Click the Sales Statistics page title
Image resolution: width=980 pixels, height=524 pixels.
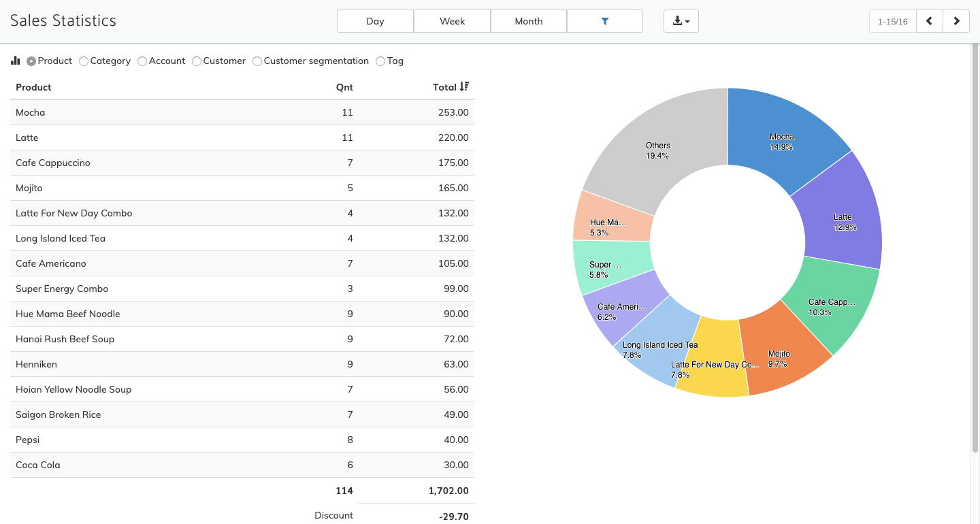[x=63, y=21]
